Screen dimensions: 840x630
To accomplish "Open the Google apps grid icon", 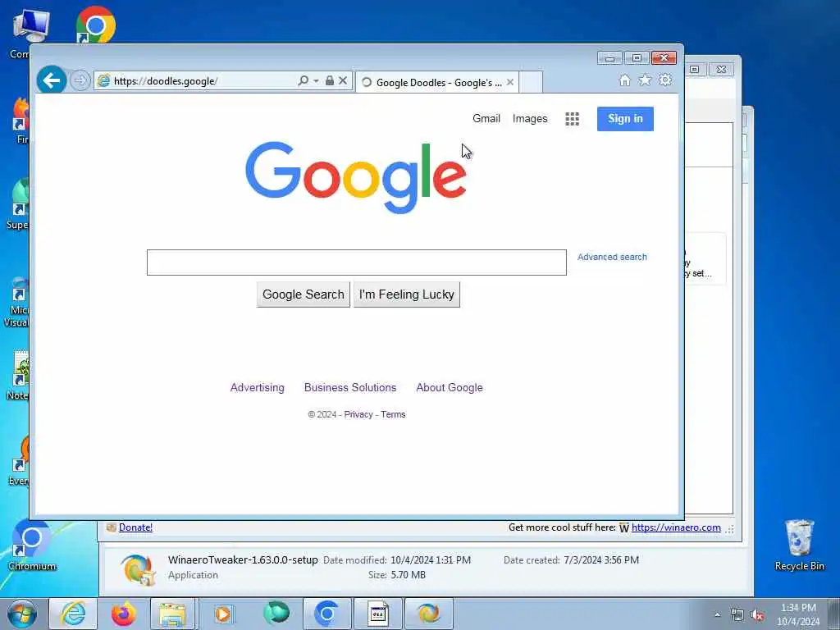I will click(572, 119).
